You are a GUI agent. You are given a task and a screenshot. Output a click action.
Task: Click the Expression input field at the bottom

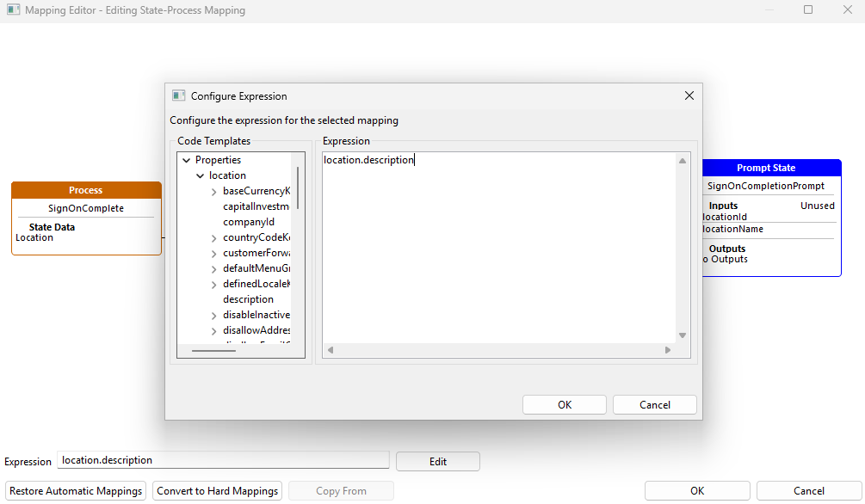point(222,460)
